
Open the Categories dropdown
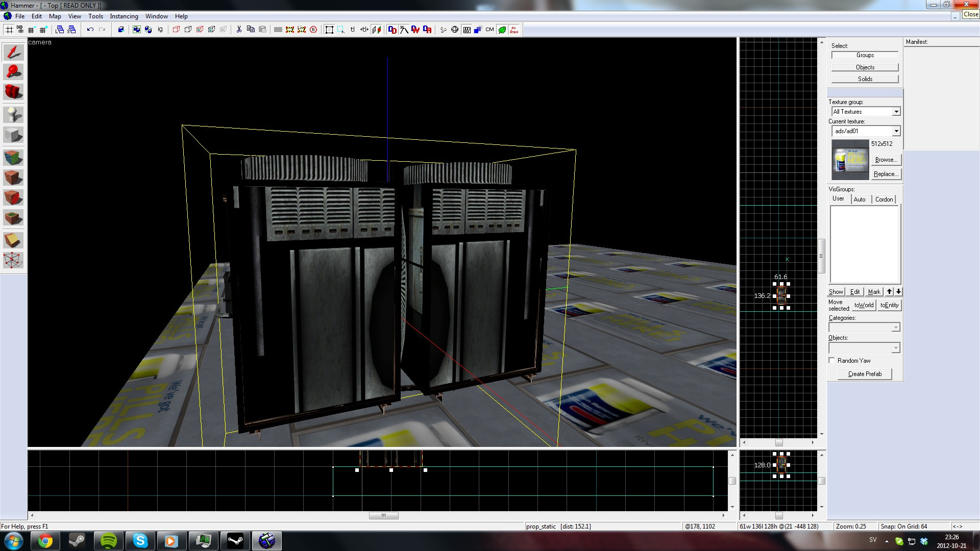pyautogui.click(x=895, y=328)
